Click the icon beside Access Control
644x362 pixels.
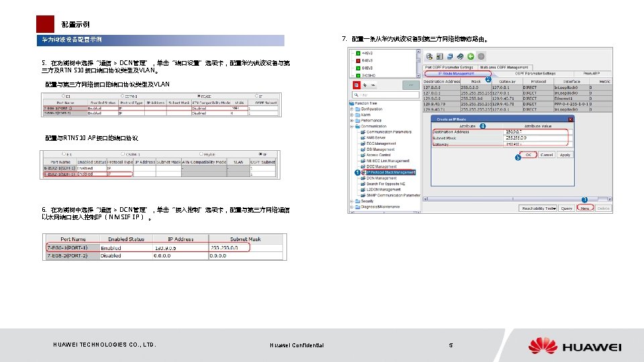363,155
